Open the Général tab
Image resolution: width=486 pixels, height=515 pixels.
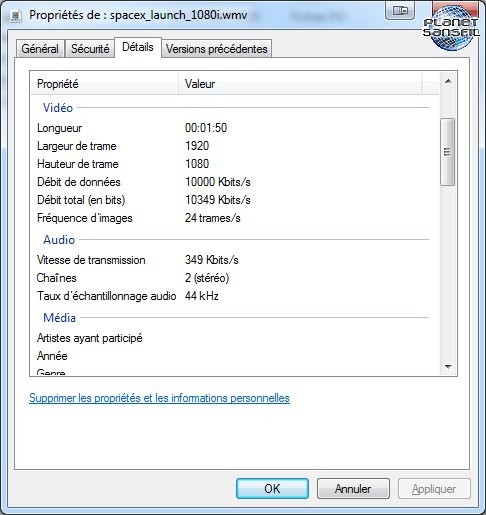point(40,49)
